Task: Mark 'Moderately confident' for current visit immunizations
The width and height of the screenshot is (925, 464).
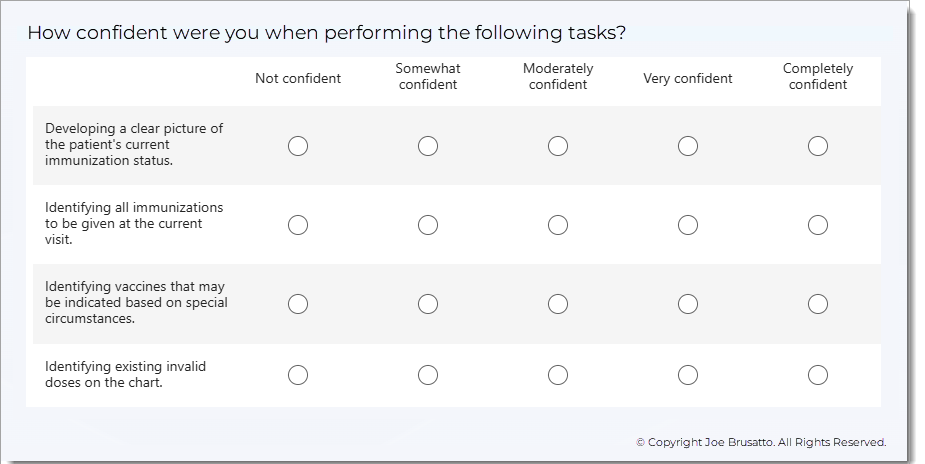Action: 558,224
